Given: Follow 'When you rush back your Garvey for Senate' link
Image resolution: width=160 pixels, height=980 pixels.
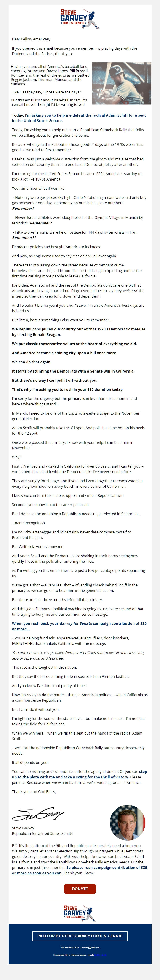Looking at the screenshot, I should click(79, 626).
